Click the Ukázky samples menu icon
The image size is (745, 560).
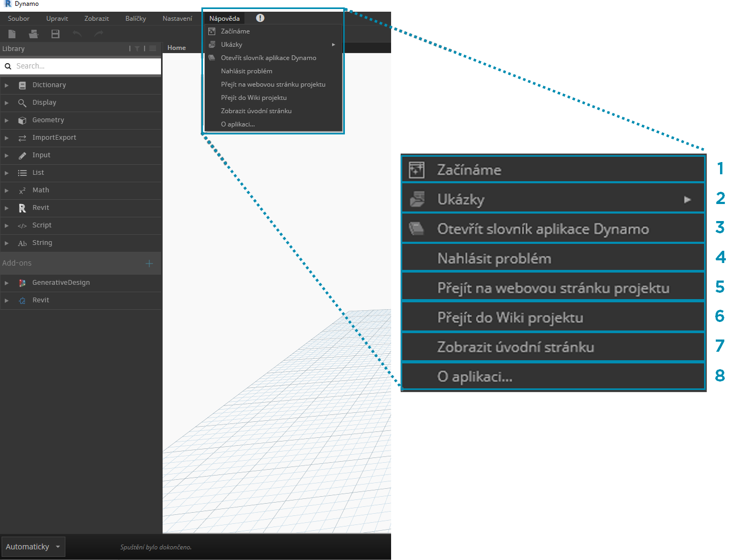coord(212,45)
